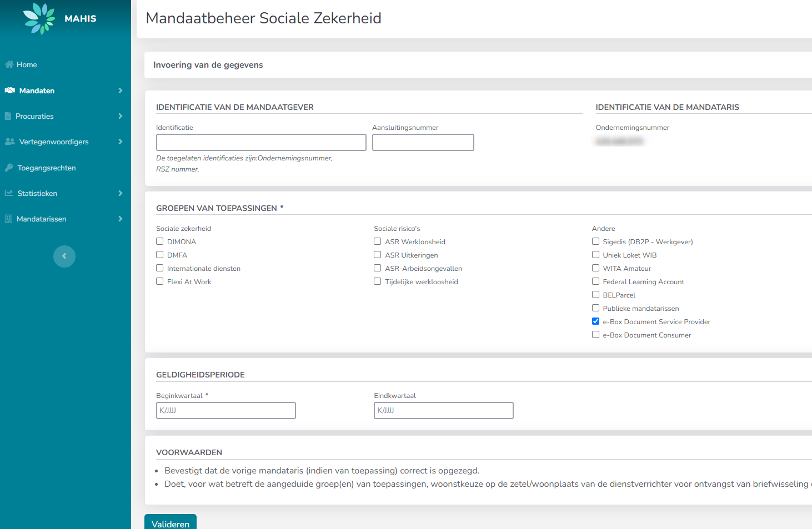The image size is (812, 529).
Task: Click the Mandaten handshake icon
Action: click(10, 90)
